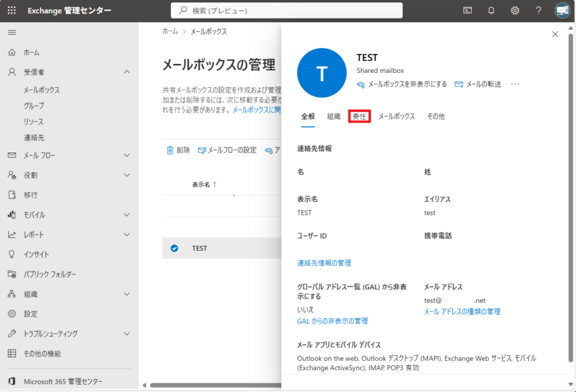Click the 移行 migration icon
Image resolution: width=576 pixels, height=392 pixels.
(12, 195)
